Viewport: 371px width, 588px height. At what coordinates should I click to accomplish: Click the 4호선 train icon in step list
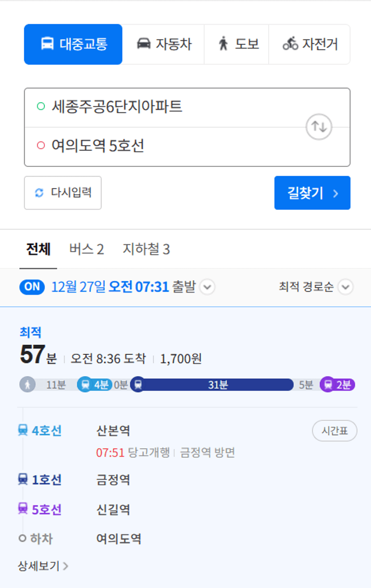[x=23, y=431]
